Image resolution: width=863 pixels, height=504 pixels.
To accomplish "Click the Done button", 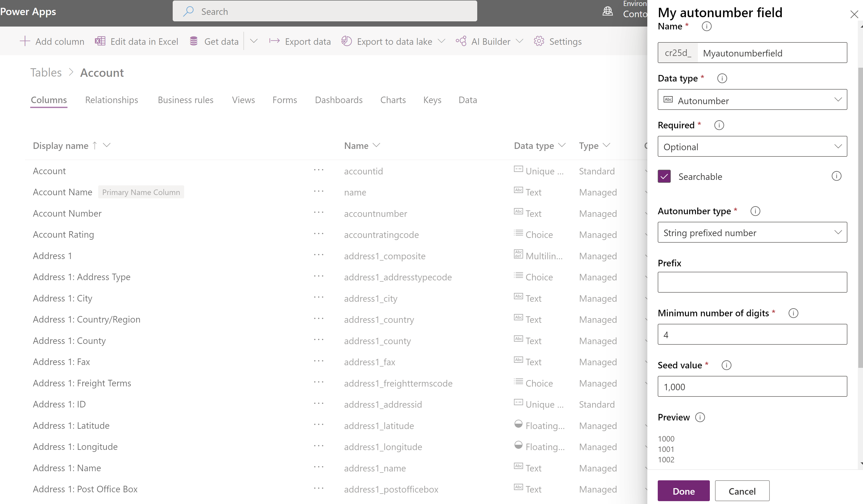I will pos(684,491).
